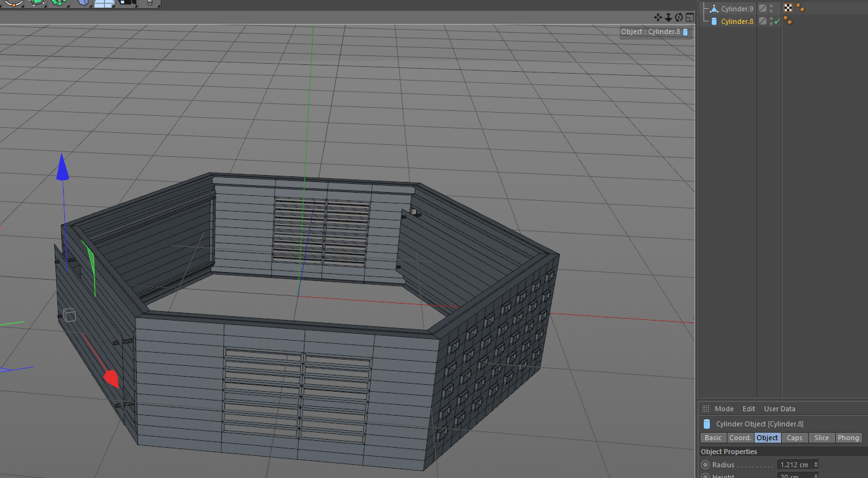Viewport: 868px width, 478px height.
Task: Click the Cylinder.8 primitive icon in tree
Action: tap(714, 21)
